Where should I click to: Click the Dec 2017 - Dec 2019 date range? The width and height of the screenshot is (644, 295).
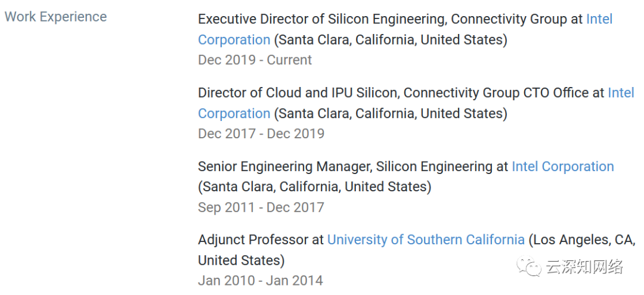[261, 133]
